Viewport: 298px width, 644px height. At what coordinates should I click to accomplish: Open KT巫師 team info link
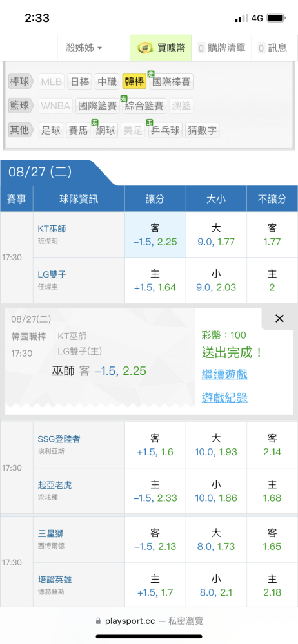pyautogui.click(x=51, y=230)
